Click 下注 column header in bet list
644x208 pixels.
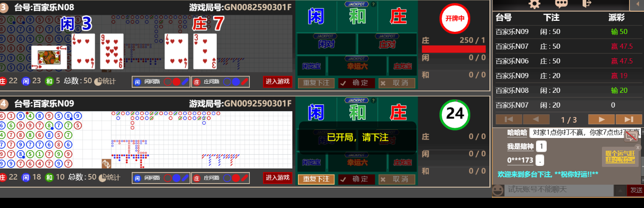551,18
